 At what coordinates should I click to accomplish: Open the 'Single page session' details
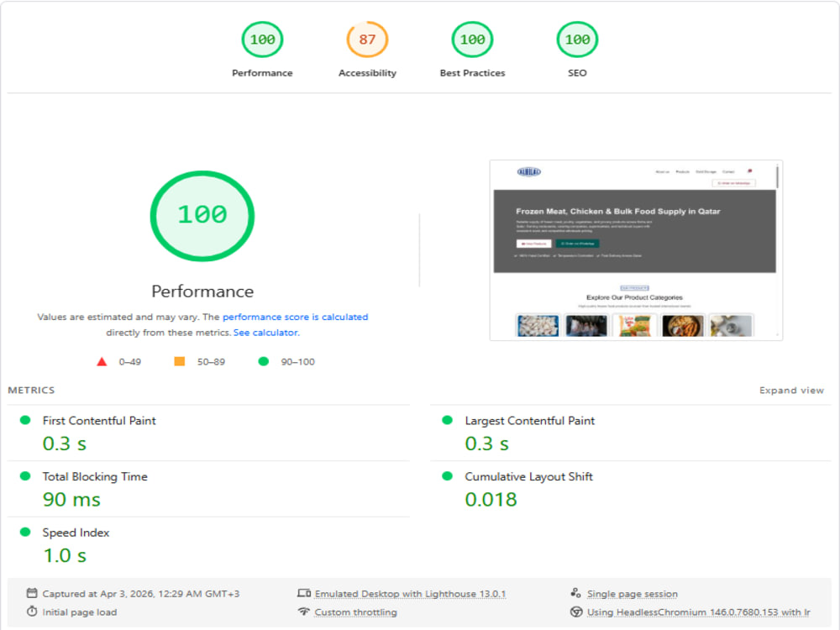click(x=633, y=594)
